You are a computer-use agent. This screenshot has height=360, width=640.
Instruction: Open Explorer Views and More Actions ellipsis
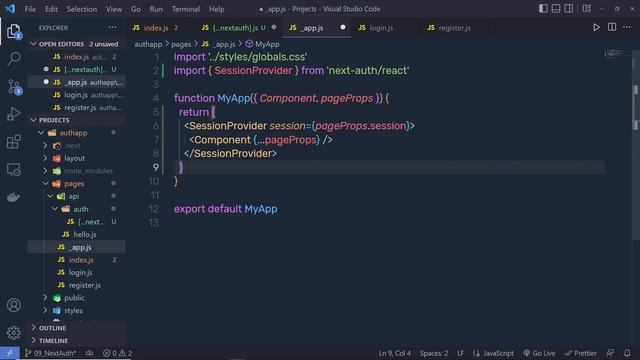tap(112, 27)
